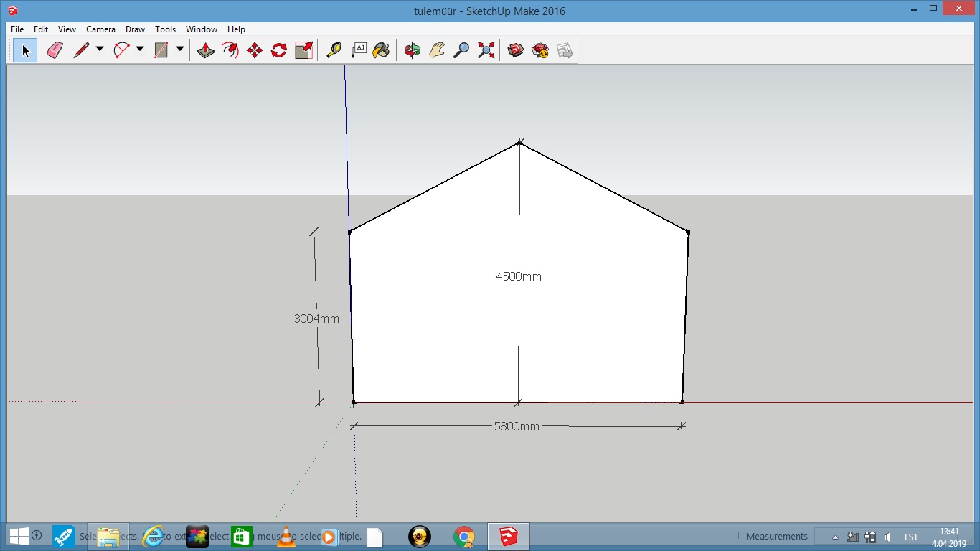Open Google Chrome from the taskbar
980x551 pixels.
click(x=464, y=537)
